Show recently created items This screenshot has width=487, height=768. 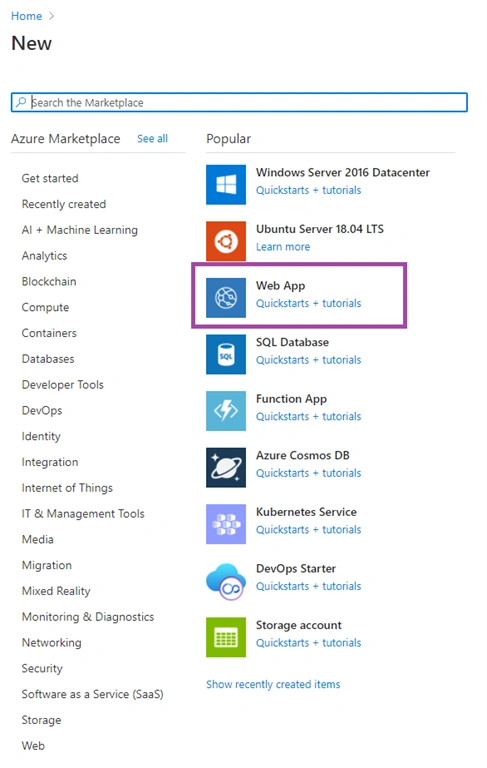(x=273, y=684)
